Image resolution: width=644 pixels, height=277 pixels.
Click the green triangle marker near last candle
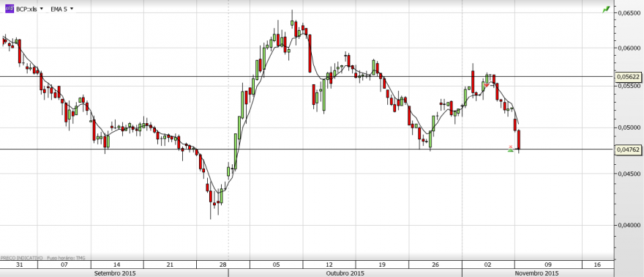(x=511, y=151)
